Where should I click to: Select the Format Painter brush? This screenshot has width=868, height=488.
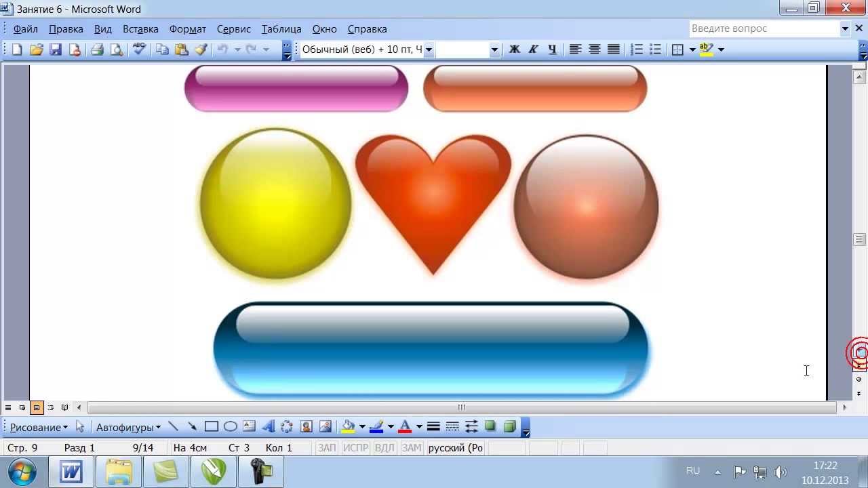[x=201, y=49]
